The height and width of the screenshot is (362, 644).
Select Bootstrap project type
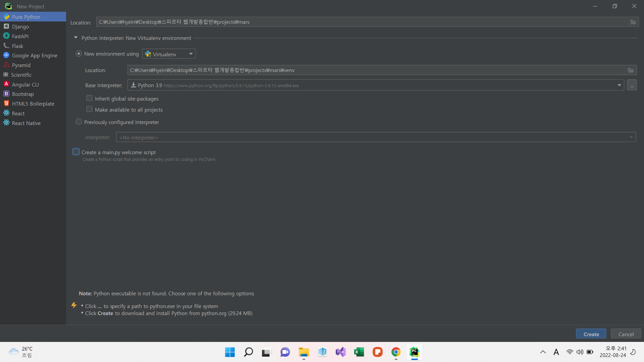(33, 94)
